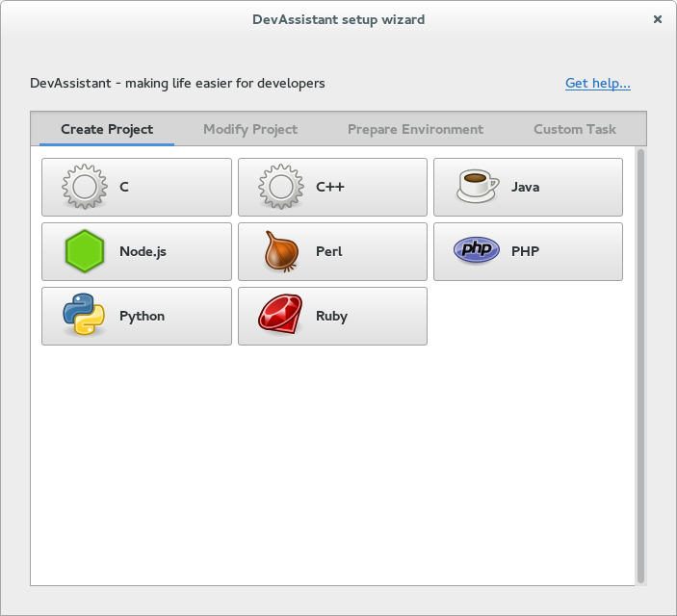Choose the C++ label to create project

(330, 187)
